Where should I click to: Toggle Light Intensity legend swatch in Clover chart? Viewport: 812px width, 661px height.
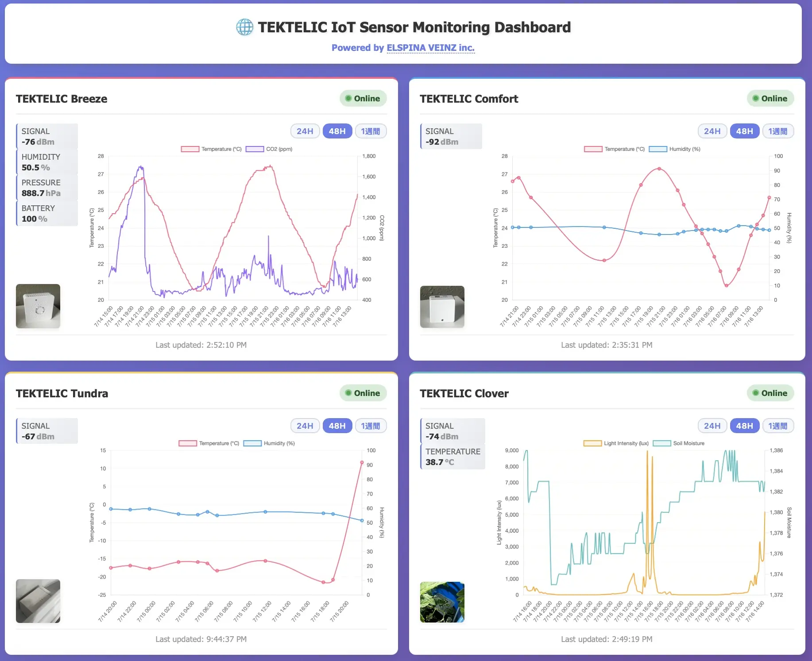point(592,443)
